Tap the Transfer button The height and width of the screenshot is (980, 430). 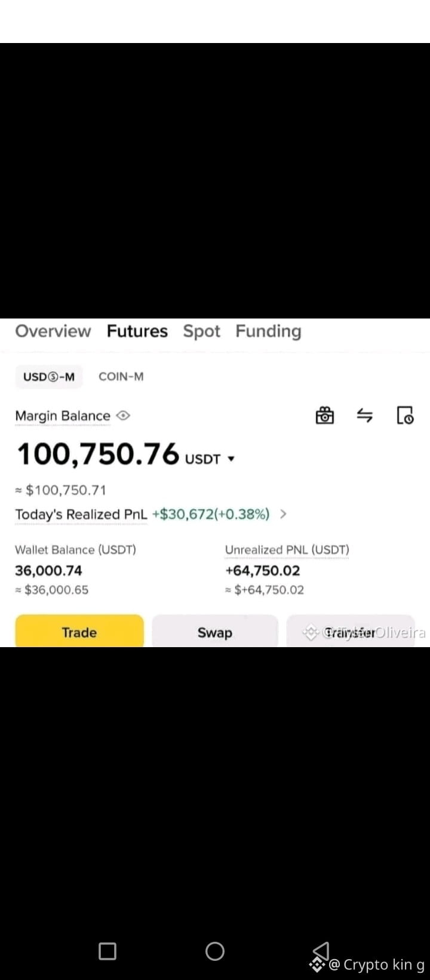[x=351, y=631]
